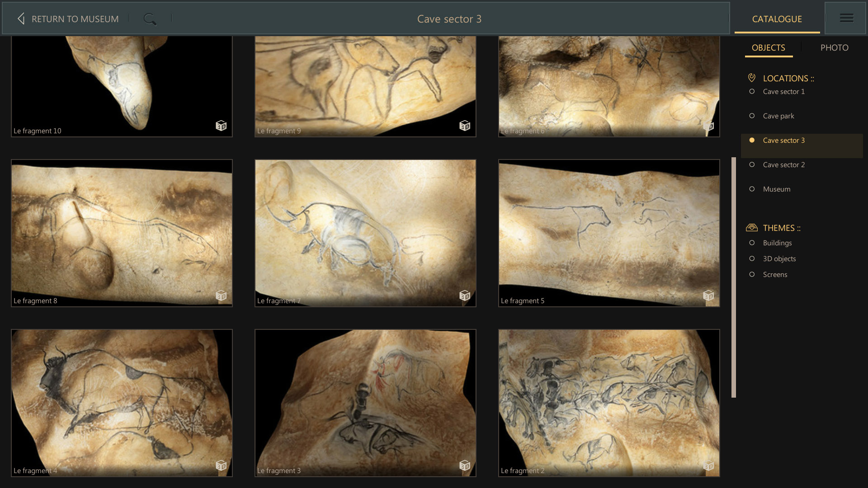Click the 3D cube icon on Le fragment 5

pos(708,296)
